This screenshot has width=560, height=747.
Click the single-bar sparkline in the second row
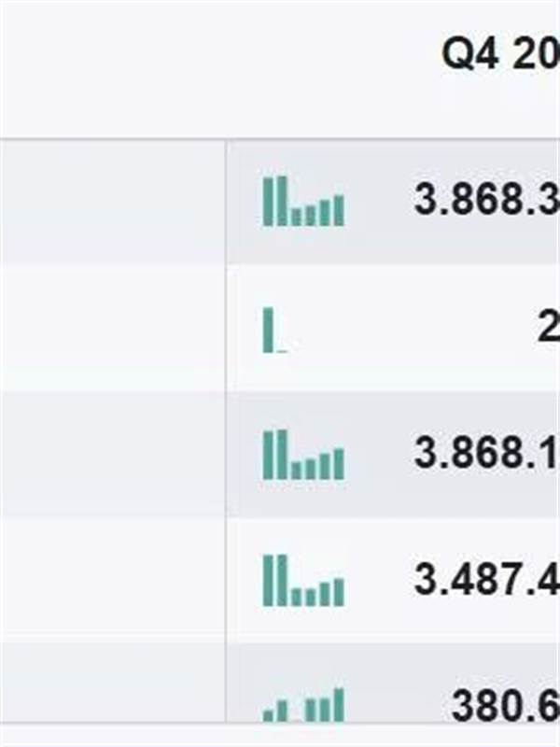point(274,330)
